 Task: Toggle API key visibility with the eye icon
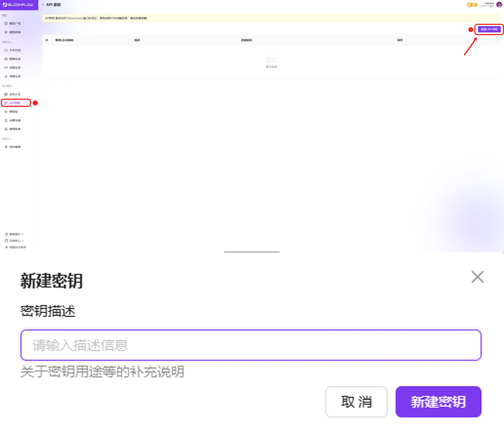click(x=47, y=40)
